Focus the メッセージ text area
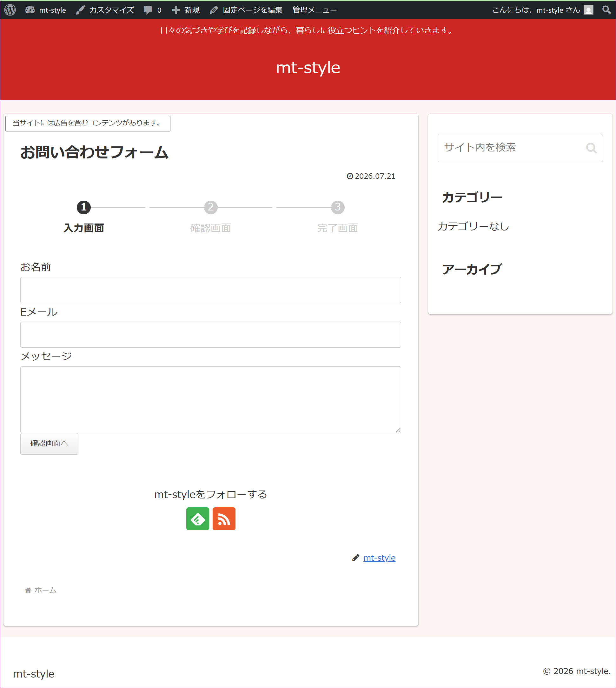 210,399
